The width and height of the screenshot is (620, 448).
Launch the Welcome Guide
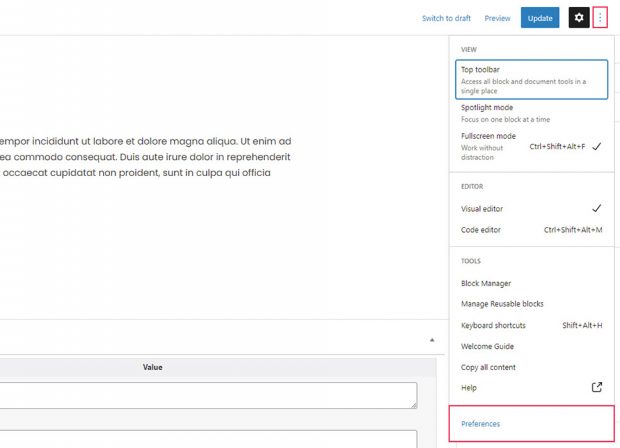click(x=486, y=346)
